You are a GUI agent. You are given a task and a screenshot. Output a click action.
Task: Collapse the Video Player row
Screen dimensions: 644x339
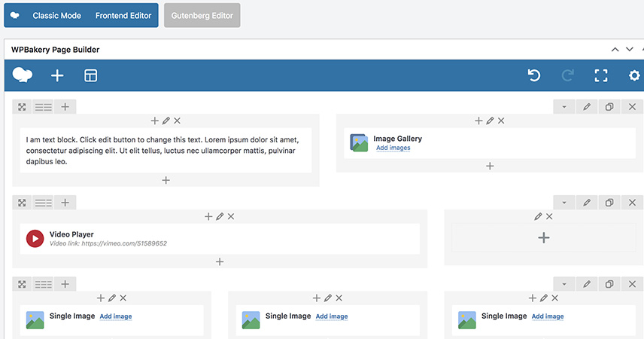click(x=564, y=202)
